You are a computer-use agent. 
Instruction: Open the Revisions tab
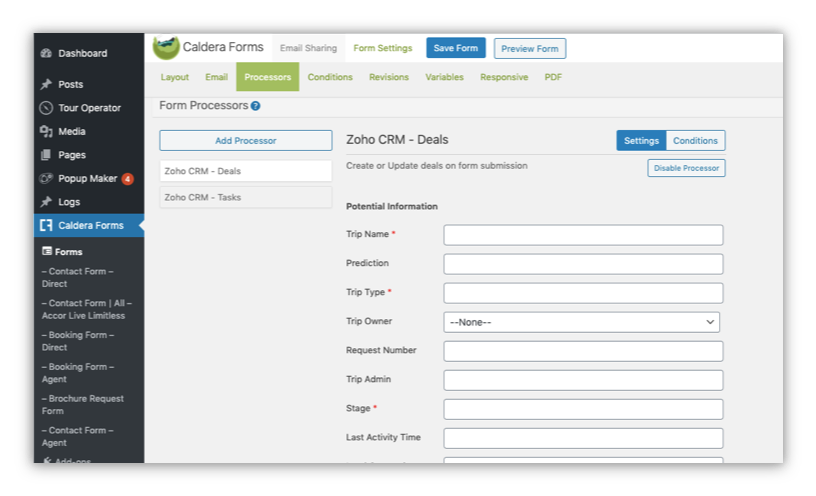coord(389,77)
